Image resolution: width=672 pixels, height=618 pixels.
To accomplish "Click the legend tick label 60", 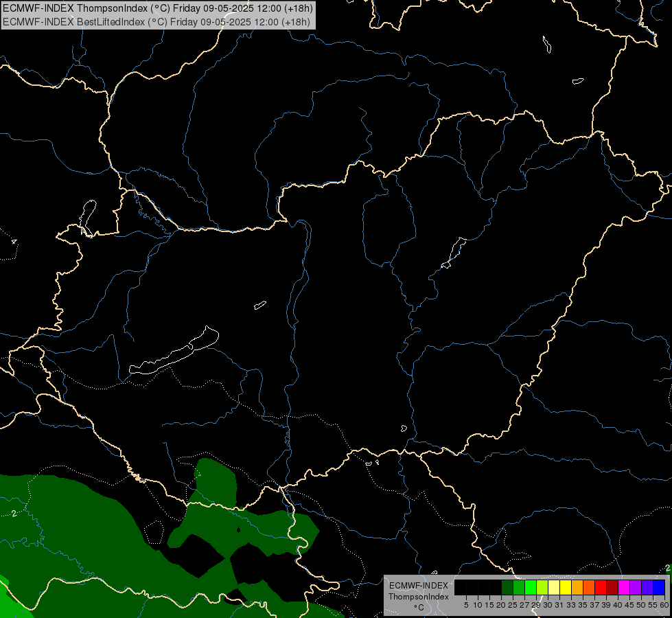I will [x=664, y=605].
